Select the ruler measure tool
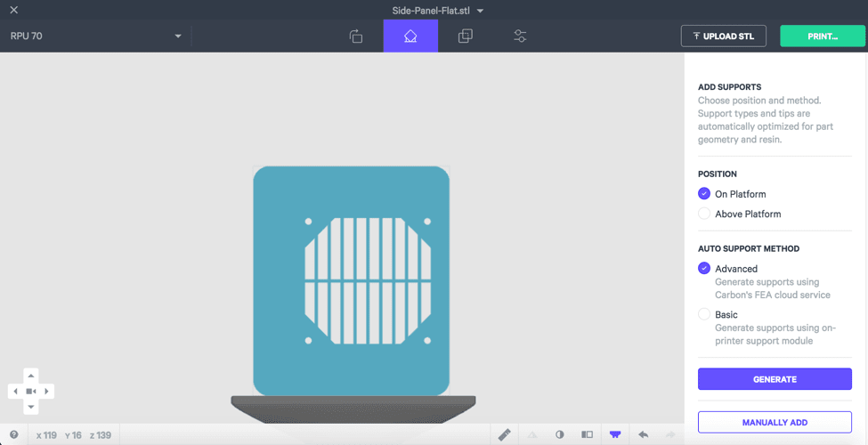Image resolution: width=868 pixels, height=445 pixels. pos(504,434)
